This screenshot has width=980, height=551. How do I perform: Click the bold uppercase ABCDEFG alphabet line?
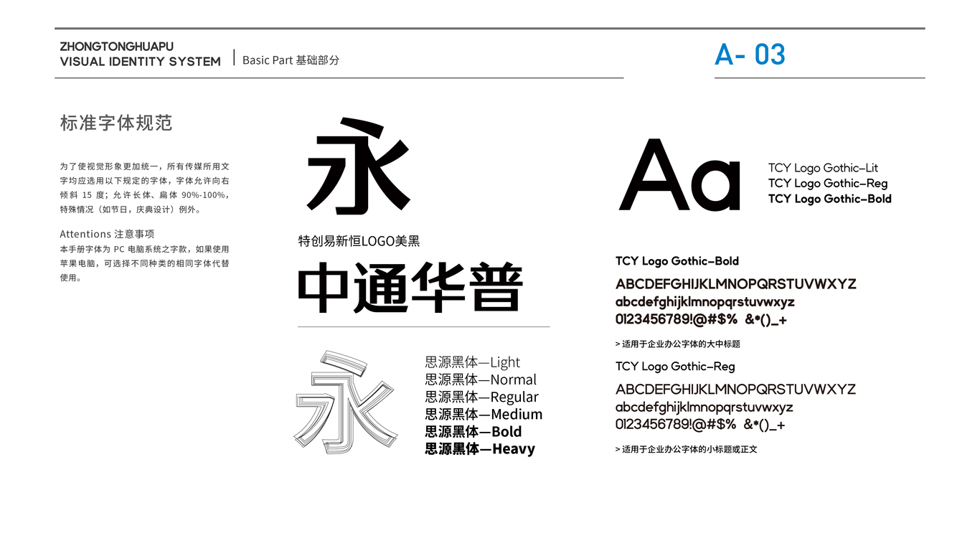tap(736, 284)
